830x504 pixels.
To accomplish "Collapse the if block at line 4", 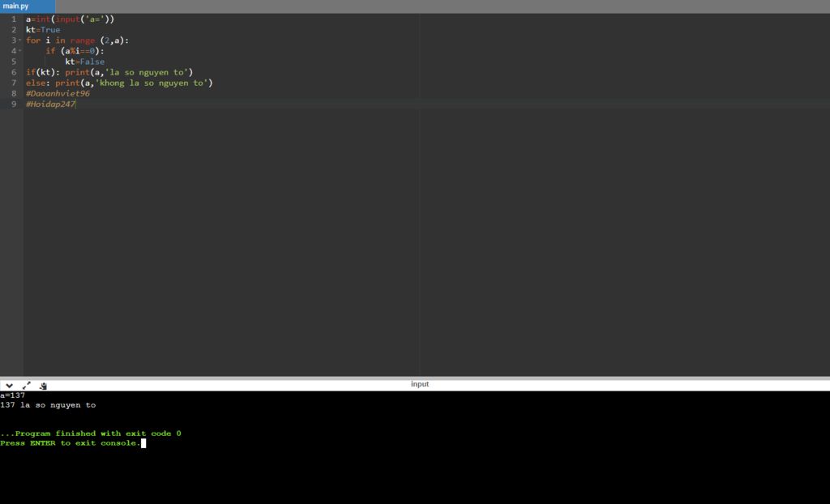I will tap(20, 51).
